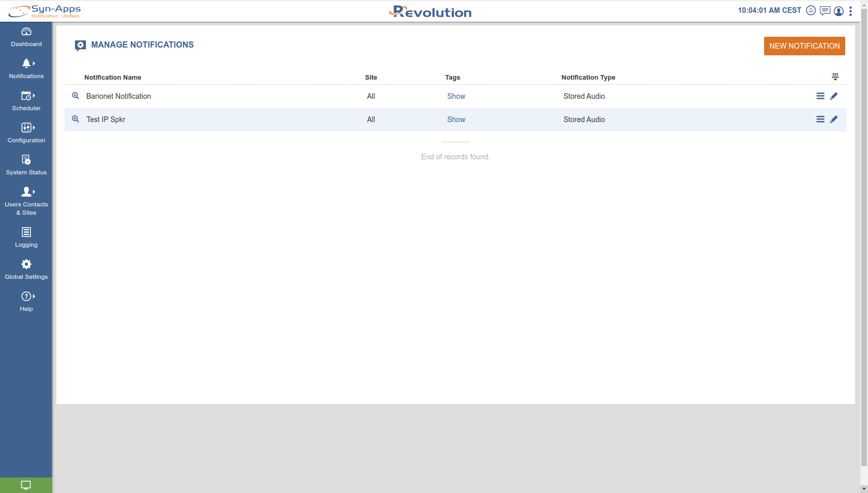Open Global Settings in the sidebar
868x493 pixels.
click(26, 269)
